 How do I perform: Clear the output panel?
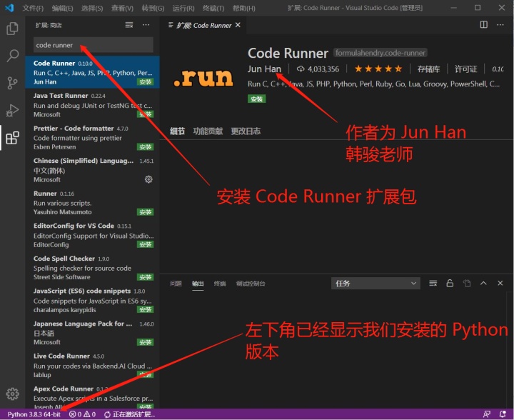[x=433, y=284]
